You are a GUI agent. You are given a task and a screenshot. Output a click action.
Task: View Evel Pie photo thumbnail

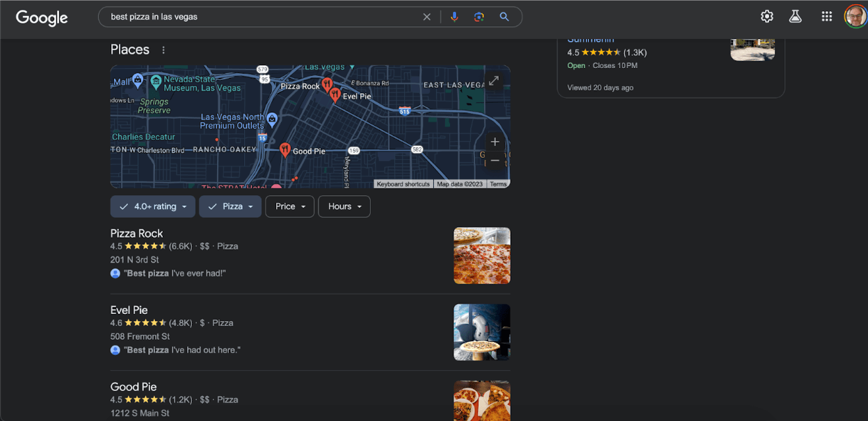click(482, 332)
